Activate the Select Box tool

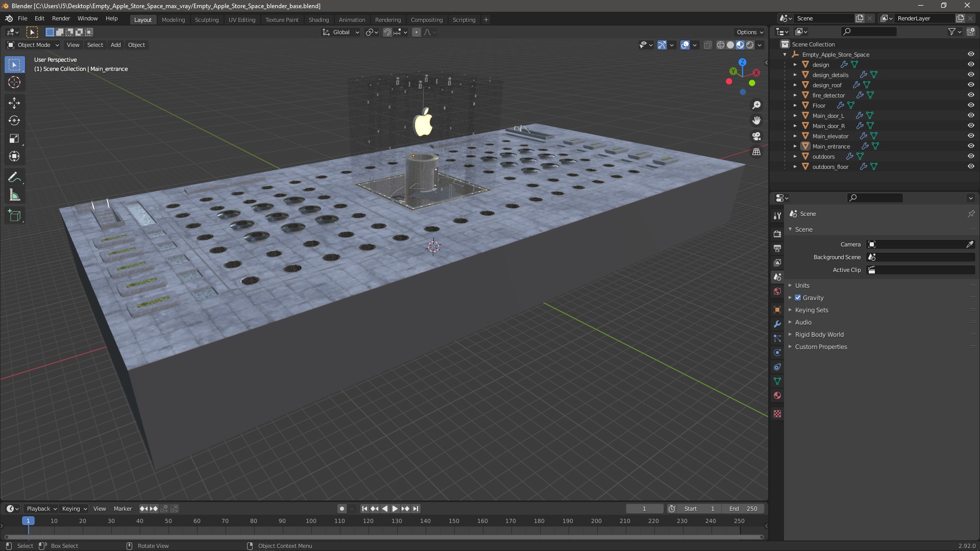[14, 65]
